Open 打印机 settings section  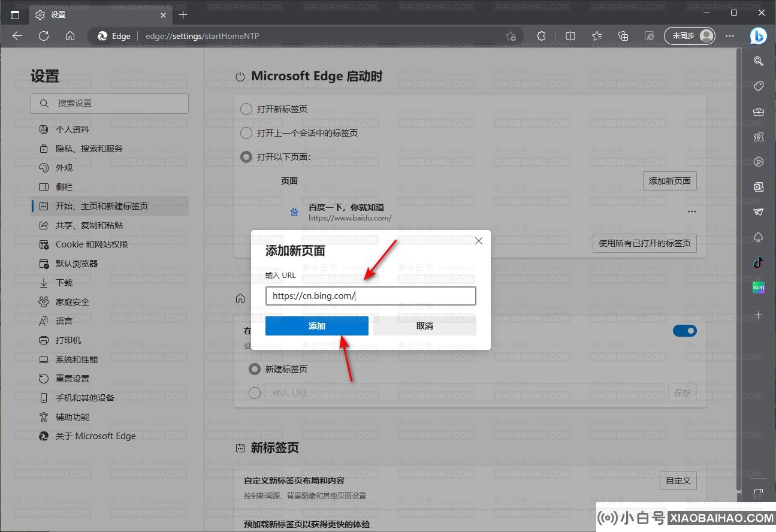point(110,340)
